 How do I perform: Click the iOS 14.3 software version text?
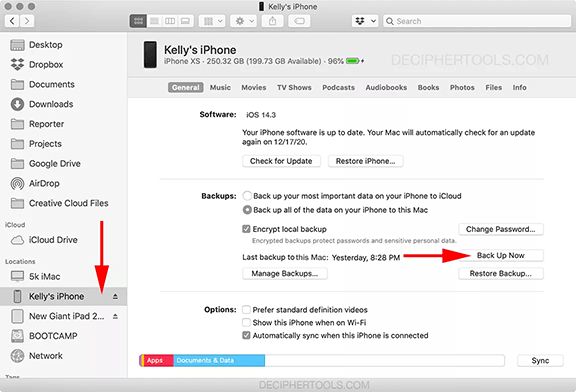261,115
